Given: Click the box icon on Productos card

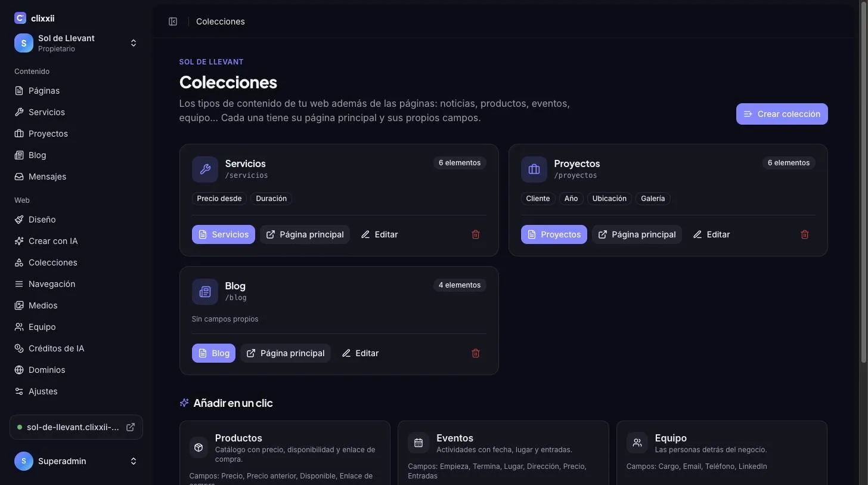Looking at the screenshot, I should point(199,447).
